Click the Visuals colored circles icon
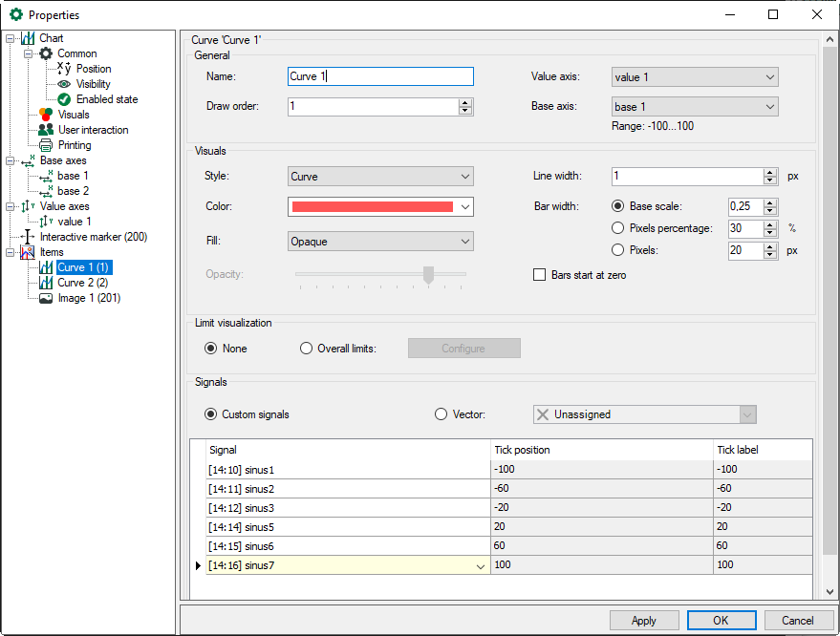The image size is (840, 636). tap(46, 115)
